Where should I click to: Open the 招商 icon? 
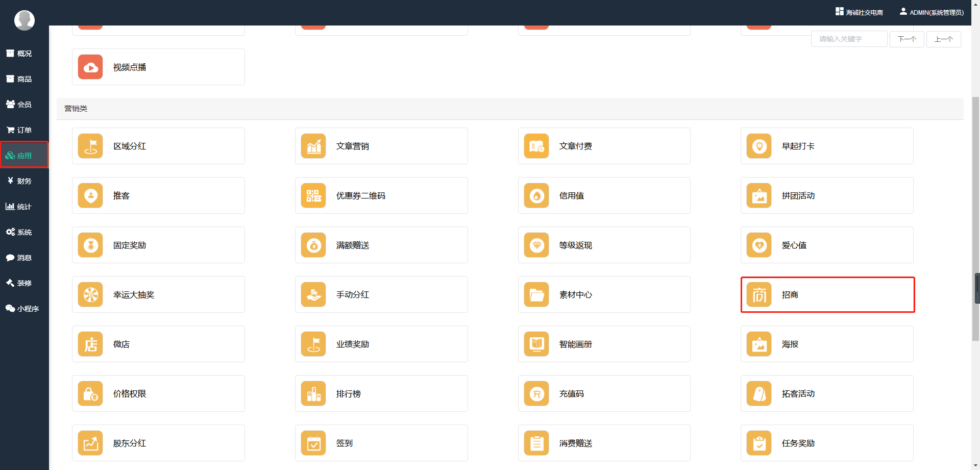coord(759,295)
